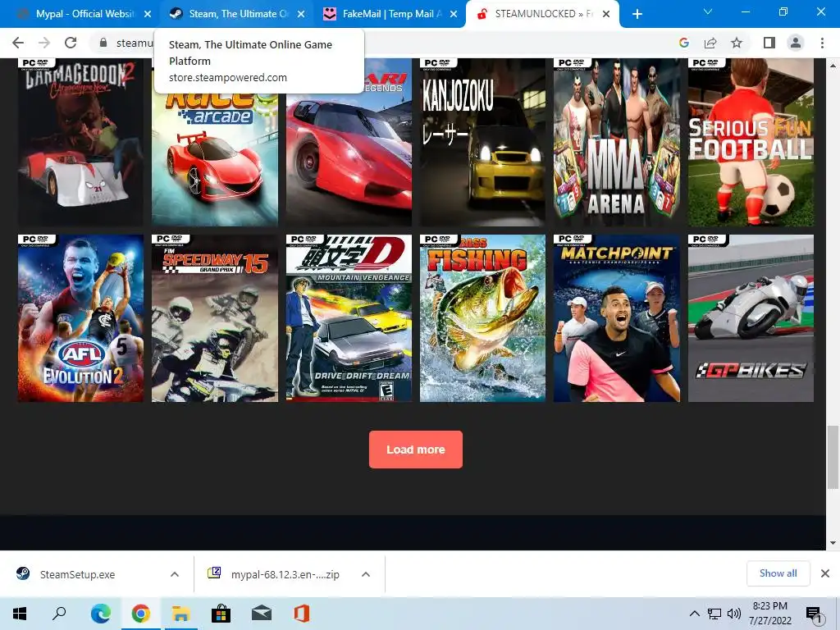Show hidden system tray icons
This screenshot has height=630, width=840.
tap(694, 614)
